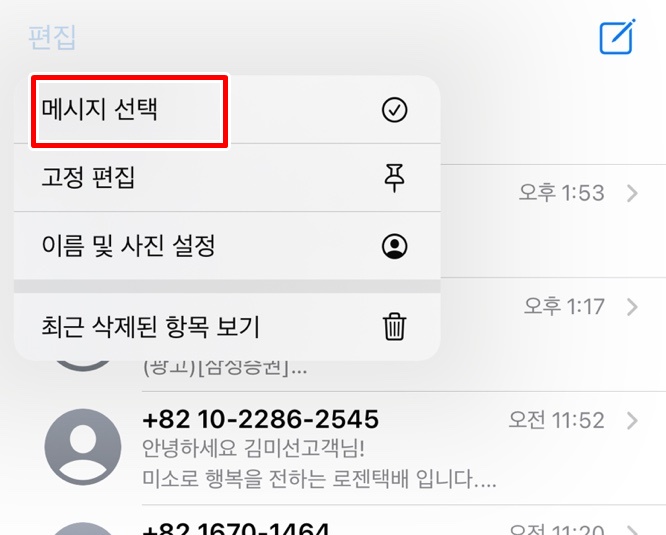Open the chevron beside 오후 1:17
This screenshot has width=666, height=535.
coord(632,307)
